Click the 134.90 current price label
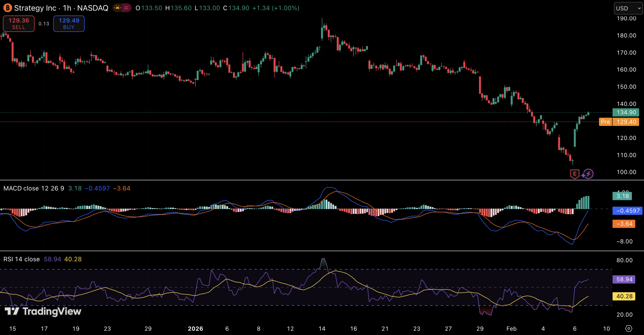This screenshot has height=335, width=644. 626,112
